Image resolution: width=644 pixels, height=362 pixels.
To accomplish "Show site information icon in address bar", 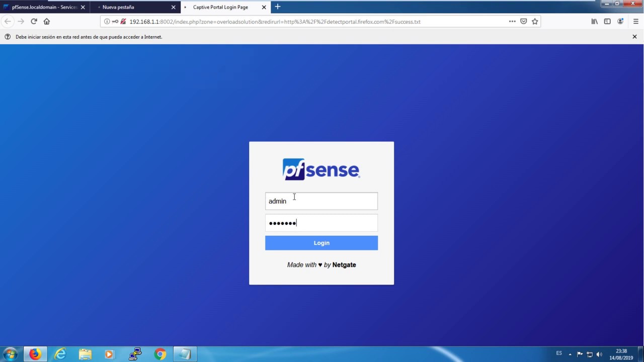I will coord(107,22).
